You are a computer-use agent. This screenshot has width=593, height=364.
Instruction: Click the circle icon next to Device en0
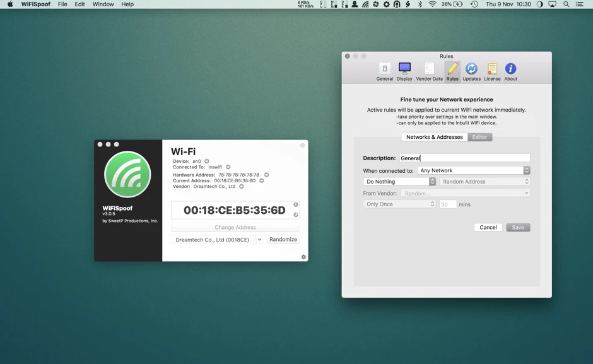tap(207, 161)
